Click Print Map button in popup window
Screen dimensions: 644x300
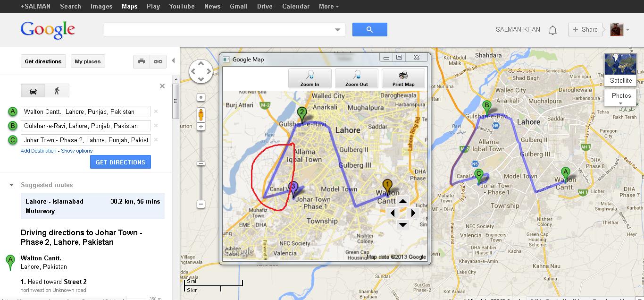click(403, 78)
